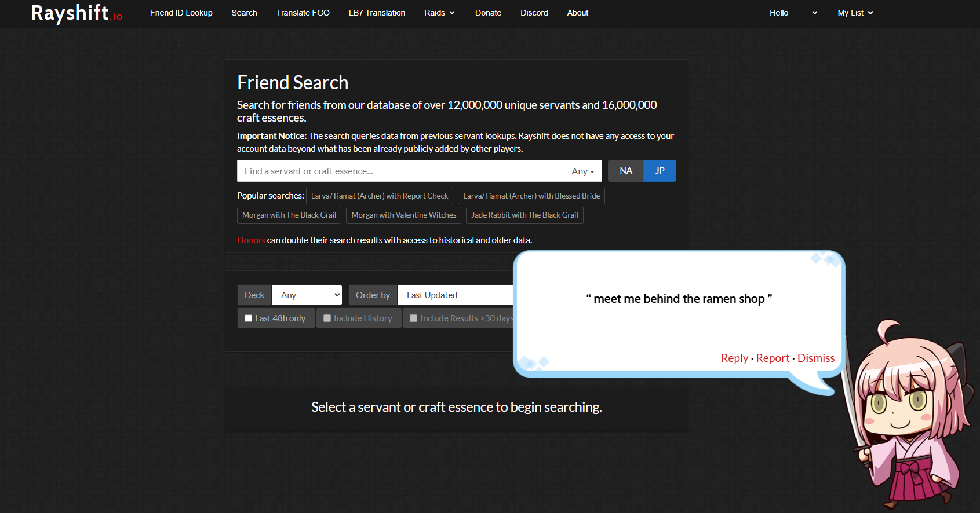The width and height of the screenshot is (980, 513).
Task: Report the speech bubble message
Action: click(x=773, y=358)
